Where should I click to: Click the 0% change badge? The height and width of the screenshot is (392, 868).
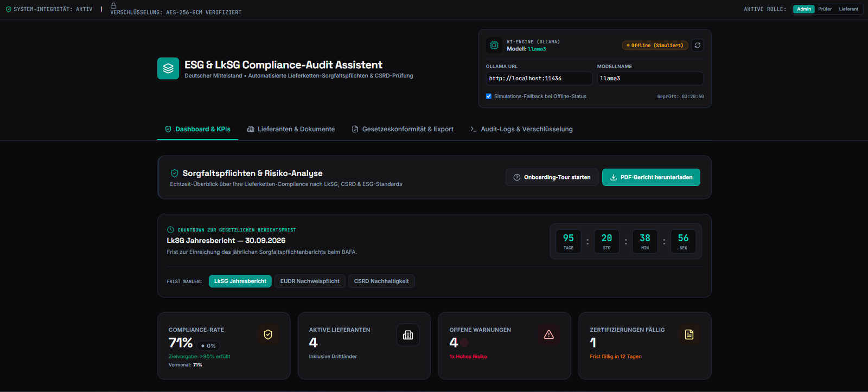208,345
